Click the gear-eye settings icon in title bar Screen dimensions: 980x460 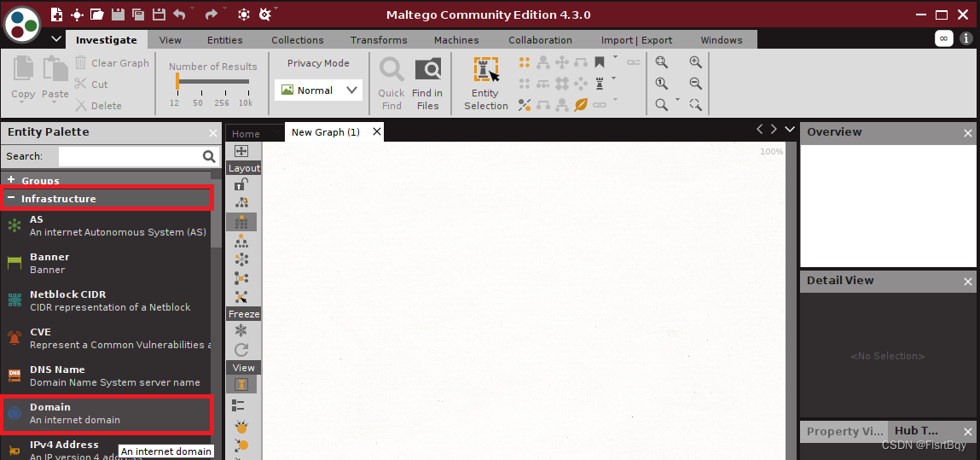coord(265,15)
